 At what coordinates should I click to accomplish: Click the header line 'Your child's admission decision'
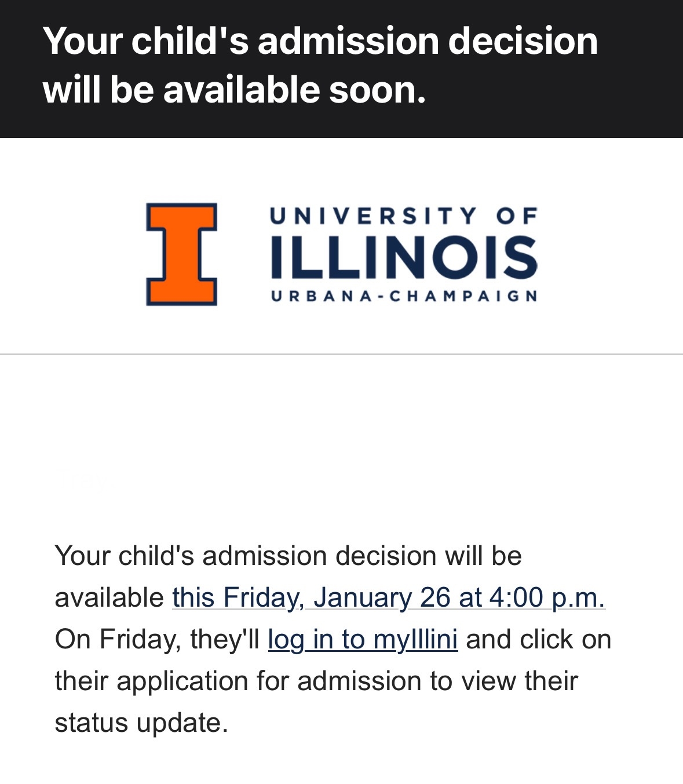[320, 41]
